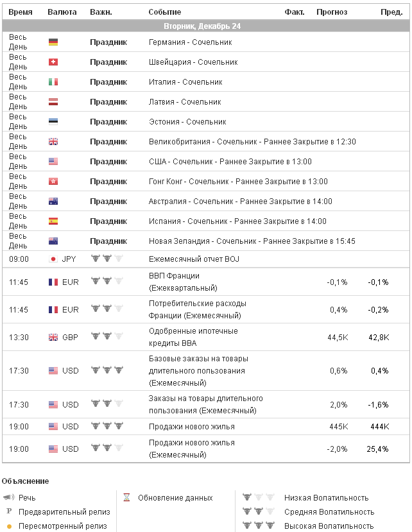Click Потребительские расходы Франции event
412x532 pixels.
(197, 309)
